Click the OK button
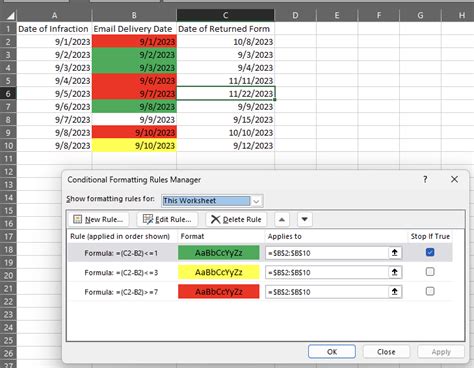Viewport: 474px width, 368px height. (332, 352)
